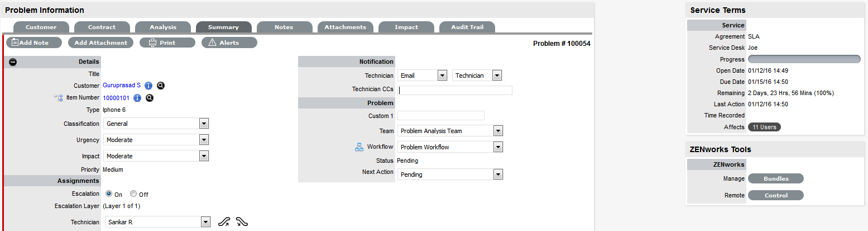The width and height of the screenshot is (868, 231).
Task: Escalate technician with up escalator icon
Action: (224, 222)
